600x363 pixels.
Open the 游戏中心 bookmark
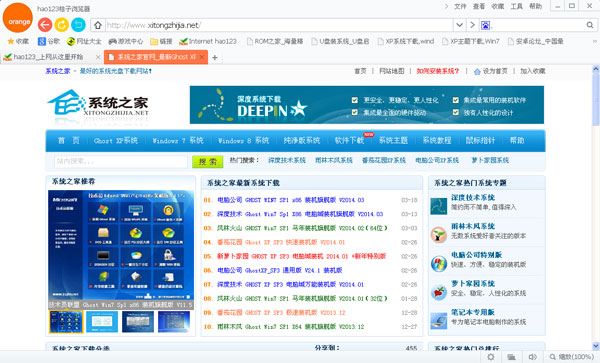tap(126, 41)
